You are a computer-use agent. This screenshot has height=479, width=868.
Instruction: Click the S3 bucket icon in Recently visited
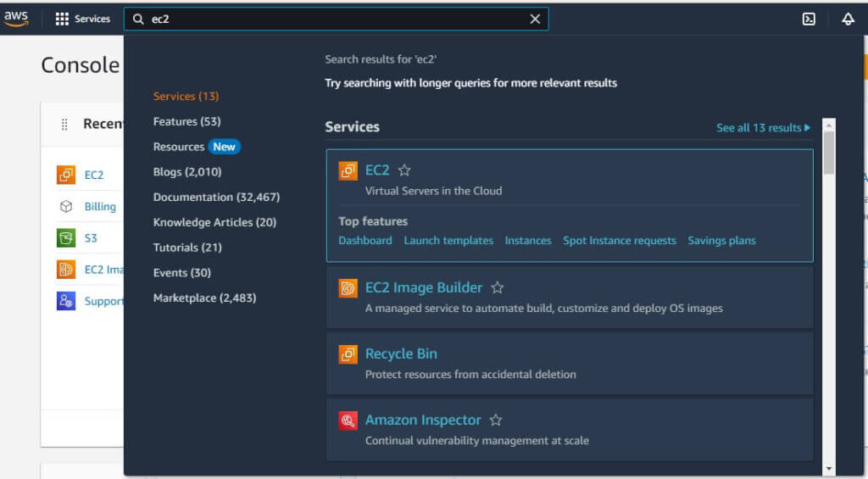coord(66,237)
